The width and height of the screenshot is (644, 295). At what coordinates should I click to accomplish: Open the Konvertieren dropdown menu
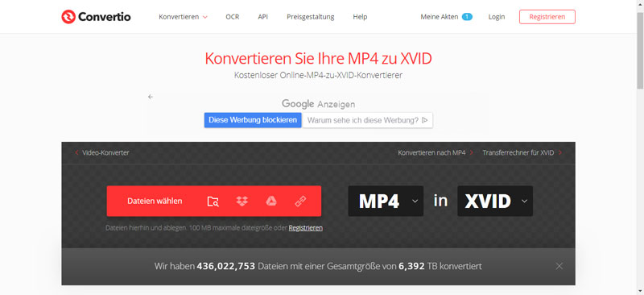coord(184,17)
